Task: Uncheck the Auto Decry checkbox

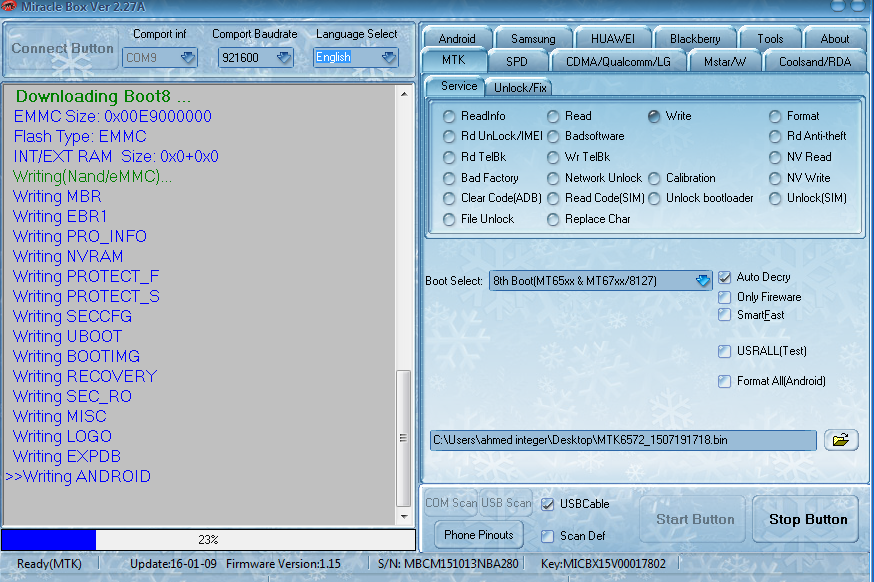Action: (724, 277)
